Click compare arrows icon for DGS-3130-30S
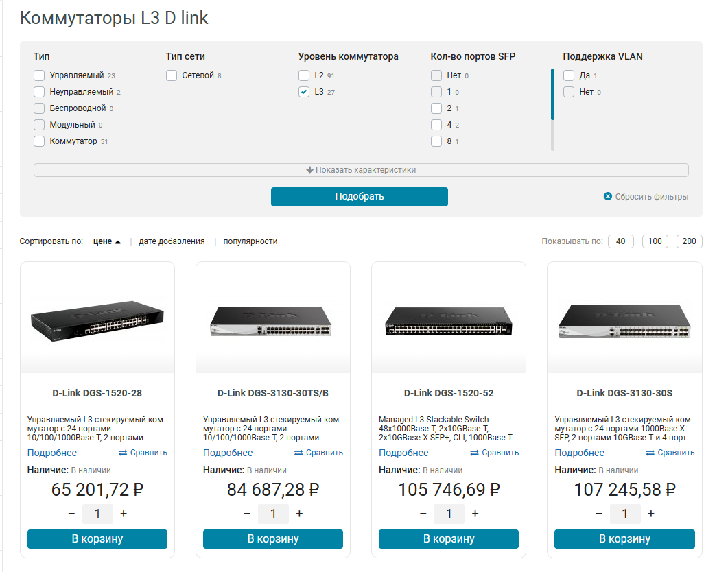The image size is (728, 572). pyautogui.click(x=650, y=453)
